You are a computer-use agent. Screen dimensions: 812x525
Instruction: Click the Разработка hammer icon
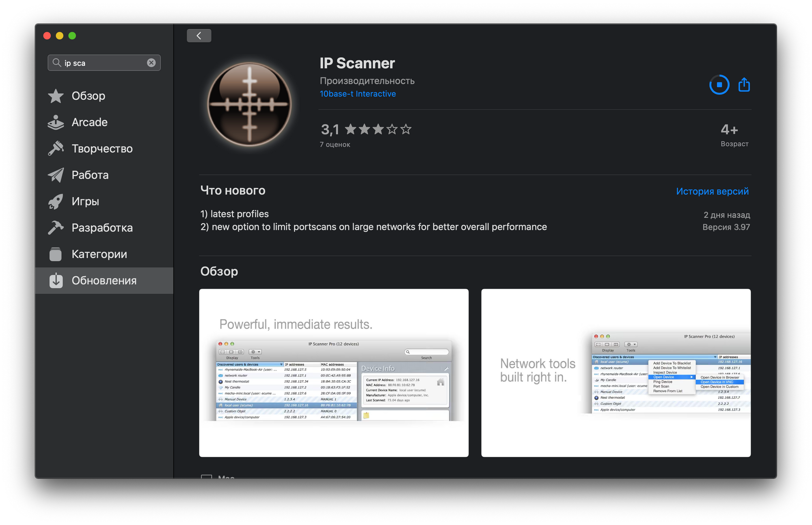(x=56, y=228)
